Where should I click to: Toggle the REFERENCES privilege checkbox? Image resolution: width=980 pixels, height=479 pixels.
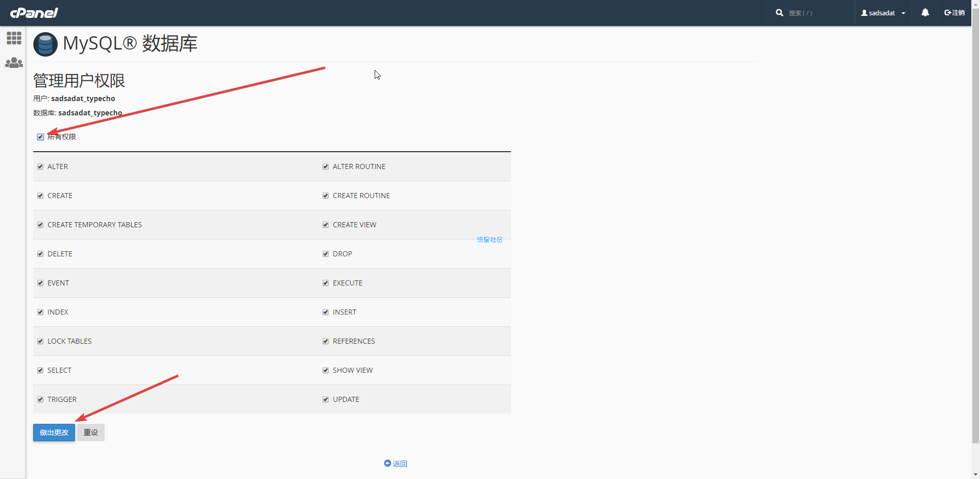(x=326, y=341)
